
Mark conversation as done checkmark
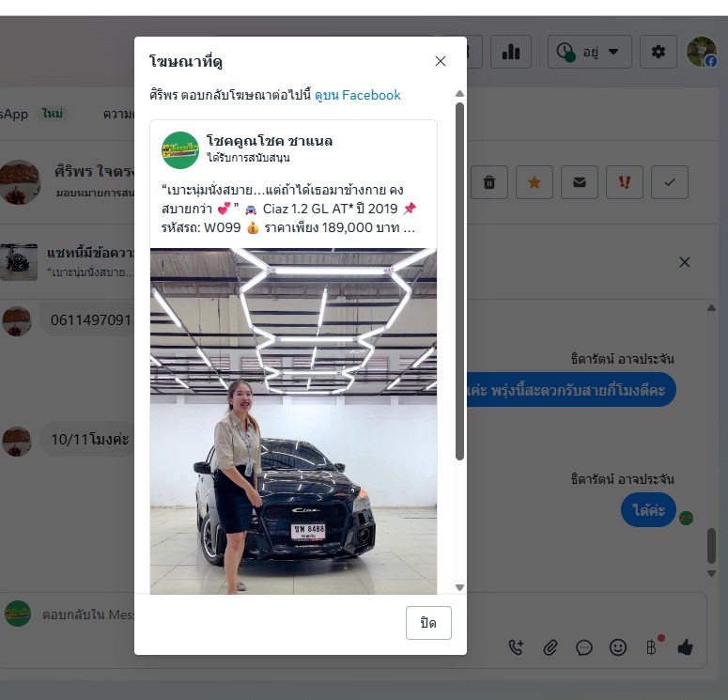[x=670, y=182]
